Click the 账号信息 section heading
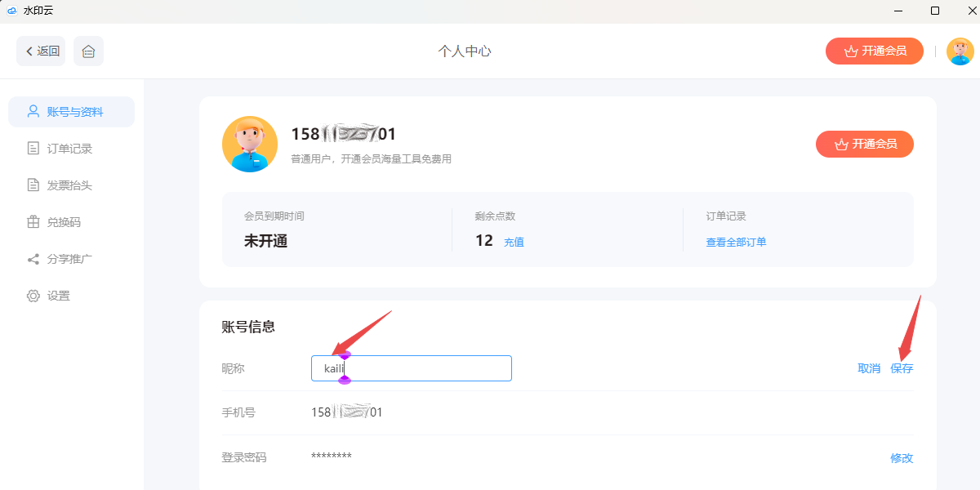 248,327
